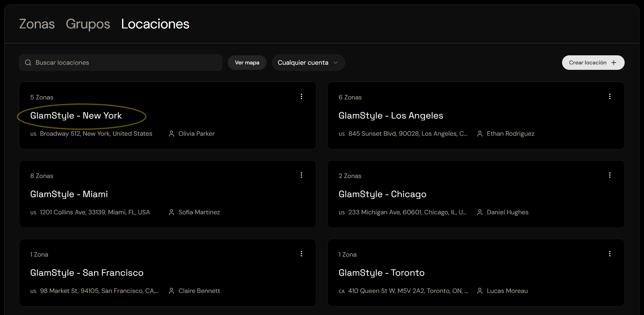Click manager name Daniel Hughes
This screenshot has width=644, height=315.
tap(508, 212)
